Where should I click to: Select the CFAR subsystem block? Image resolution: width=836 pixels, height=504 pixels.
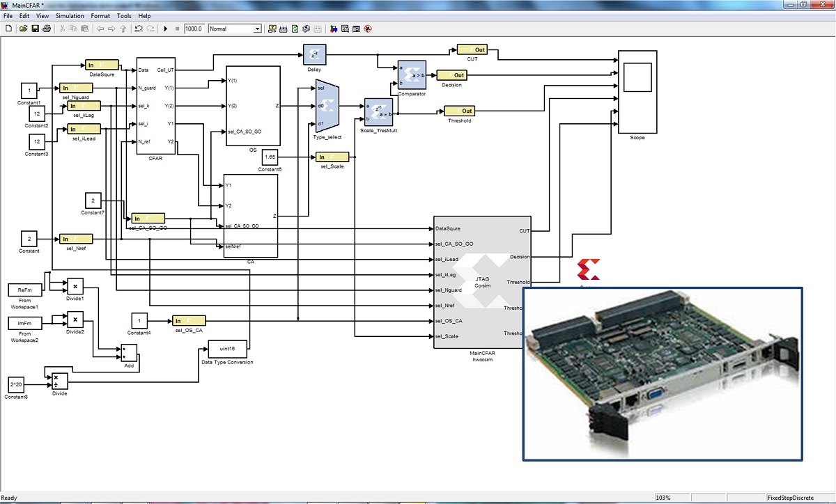tap(155, 106)
